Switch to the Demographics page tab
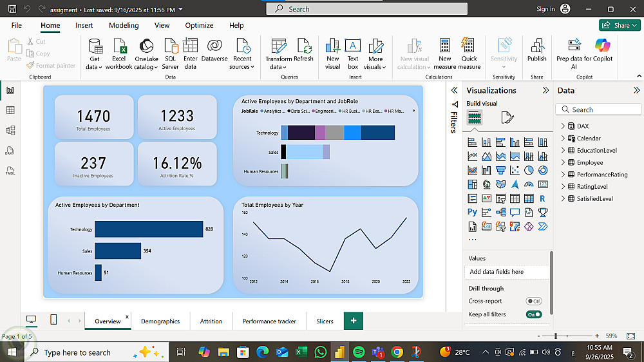Screen dimensions: 644x362 (x=160, y=321)
